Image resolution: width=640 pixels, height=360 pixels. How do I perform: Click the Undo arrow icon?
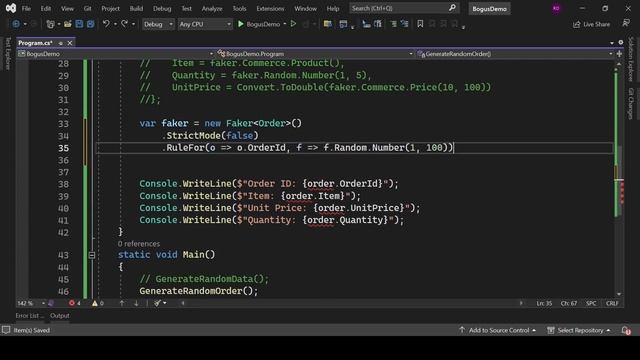pos(106,24)
